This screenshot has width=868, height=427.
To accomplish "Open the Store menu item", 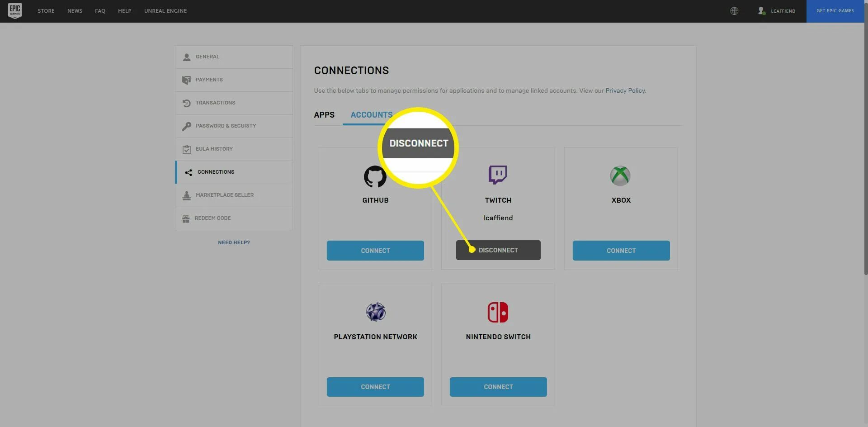I will [46, 11].
